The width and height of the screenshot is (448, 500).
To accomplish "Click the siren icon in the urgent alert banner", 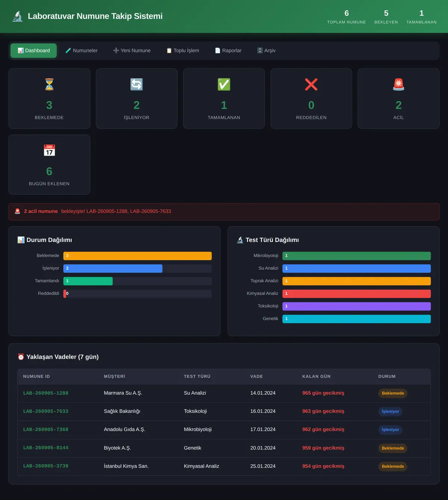I will click(x=18, y=211).
